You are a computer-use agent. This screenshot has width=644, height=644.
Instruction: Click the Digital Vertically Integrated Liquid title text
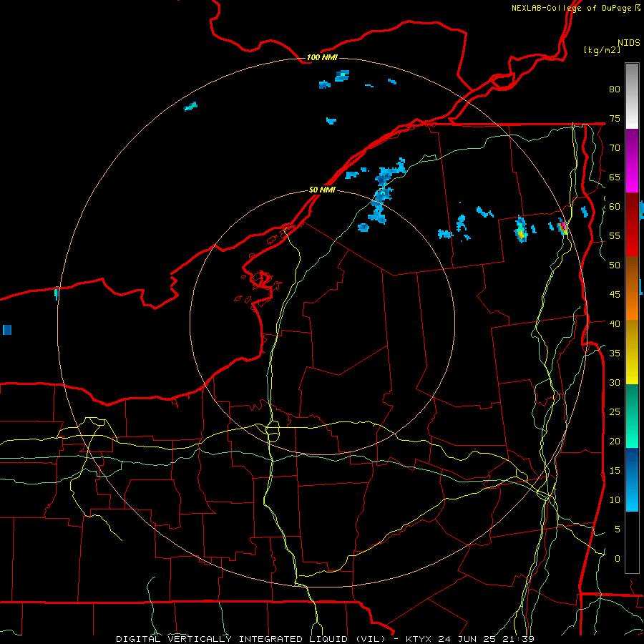pos(250,639)
